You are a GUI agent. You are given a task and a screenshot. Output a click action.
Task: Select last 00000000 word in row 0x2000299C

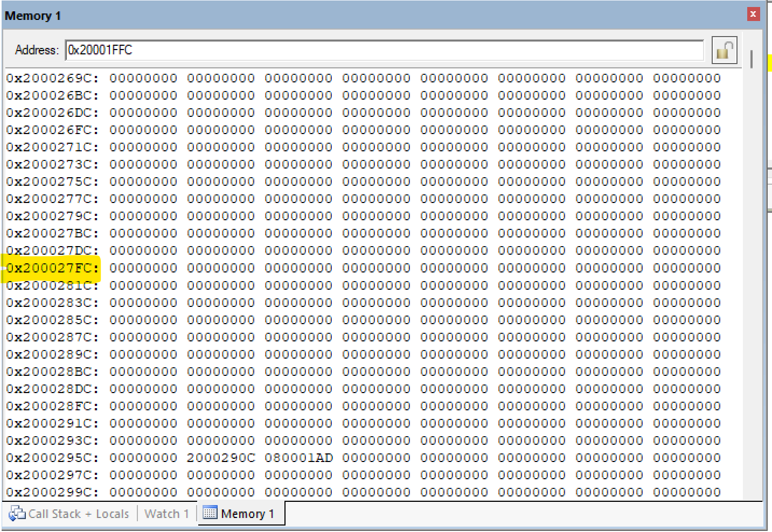tap(687, 492)
